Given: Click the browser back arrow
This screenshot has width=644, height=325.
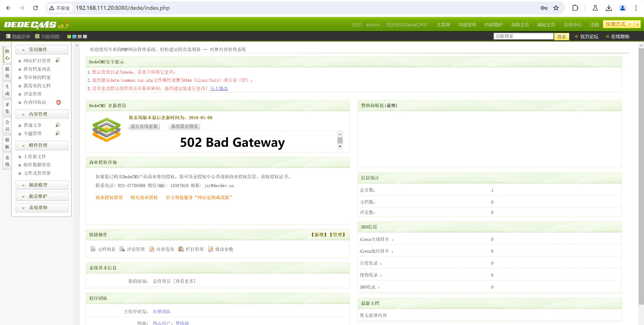Looking at the screenshot, I should point(8,8).
